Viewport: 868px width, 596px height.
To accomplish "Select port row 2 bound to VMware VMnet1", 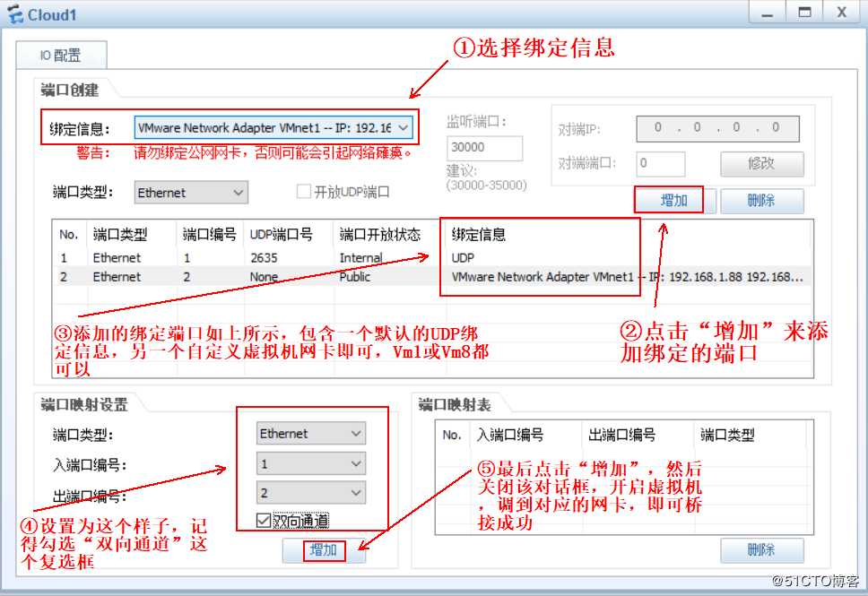I will click(x=432, y=277).
